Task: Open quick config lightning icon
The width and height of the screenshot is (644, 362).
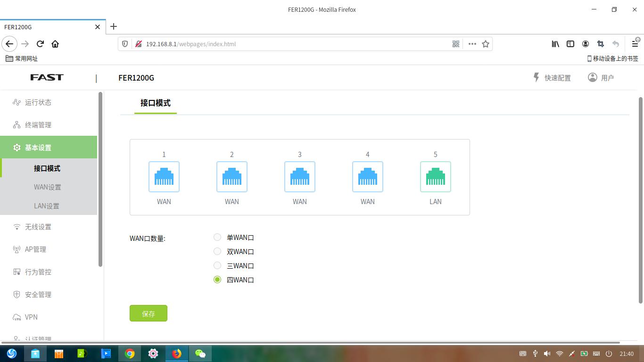Action: point(536,77)
